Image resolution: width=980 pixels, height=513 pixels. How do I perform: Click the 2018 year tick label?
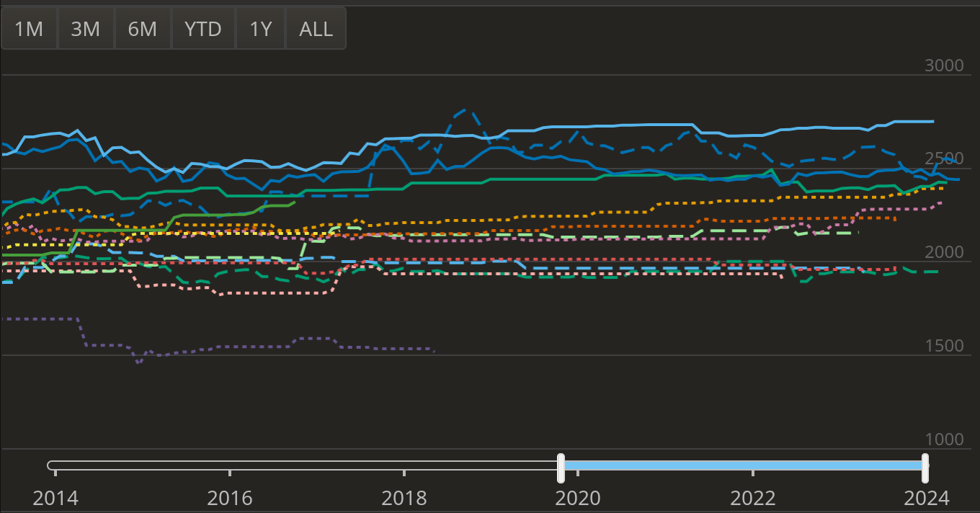point(404,498)
